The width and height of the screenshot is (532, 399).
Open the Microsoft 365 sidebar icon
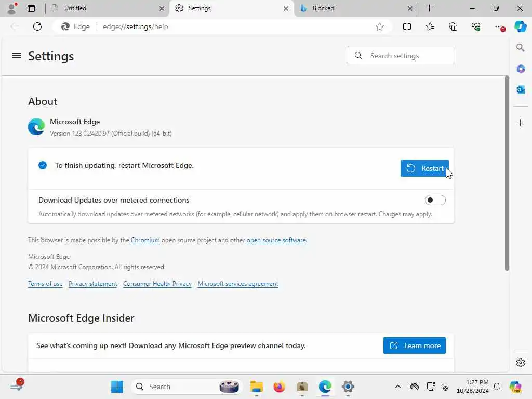(x=521, y=69)
